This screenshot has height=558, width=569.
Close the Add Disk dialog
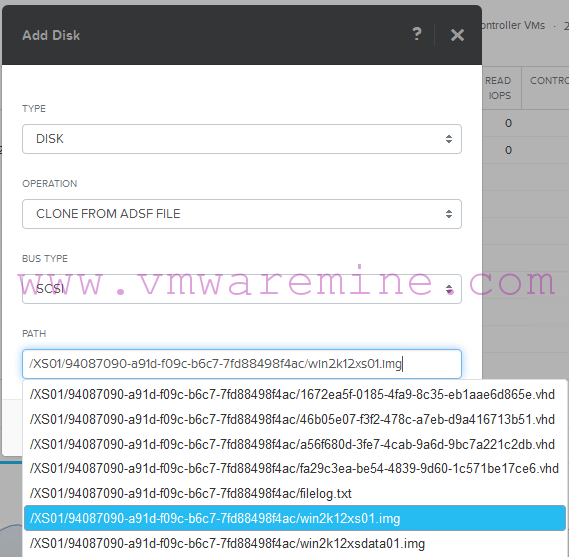pyautogui.click(x=457, y=35)
